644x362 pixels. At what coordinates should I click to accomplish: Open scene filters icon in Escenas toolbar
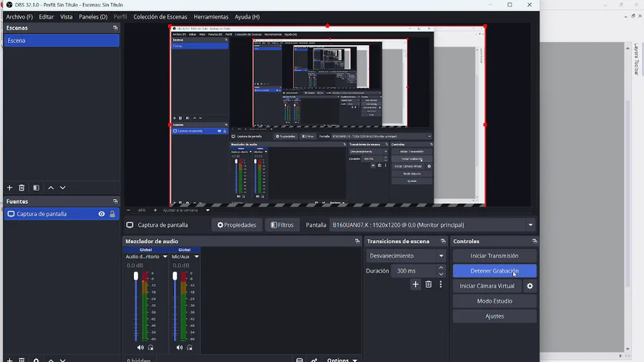[x=36, y=187]
